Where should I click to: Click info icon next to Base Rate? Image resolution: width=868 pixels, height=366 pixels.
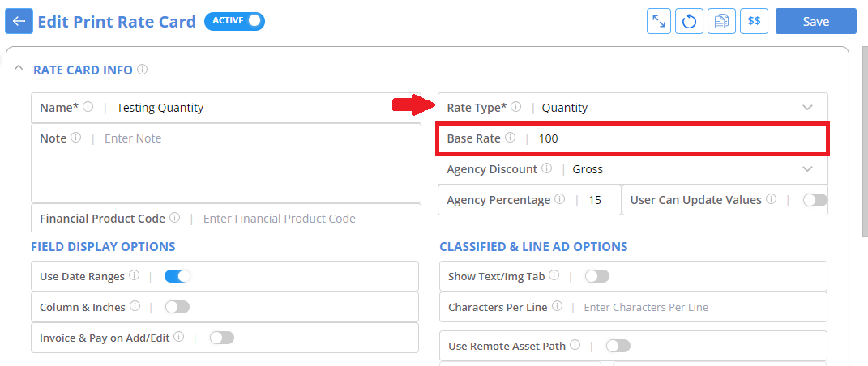click(x=511, y=138)
